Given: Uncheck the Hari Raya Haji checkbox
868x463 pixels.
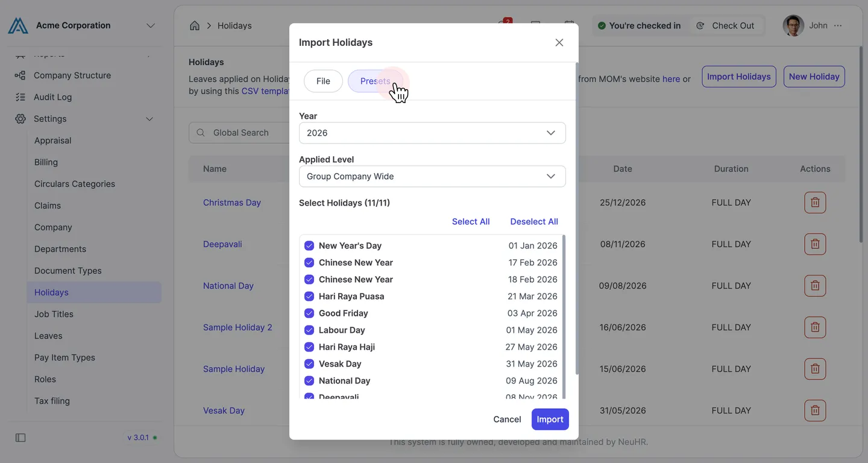Looking at the screenshot, I should 309,347.
